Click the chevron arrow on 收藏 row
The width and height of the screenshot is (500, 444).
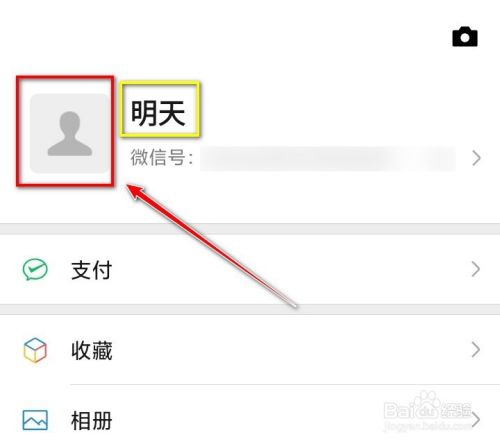(476, 350)
